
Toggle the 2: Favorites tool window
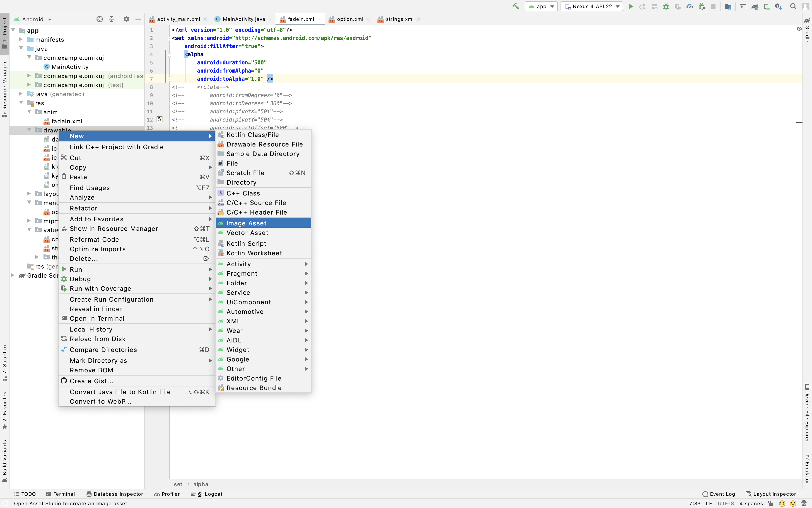[x=5, y=410]
